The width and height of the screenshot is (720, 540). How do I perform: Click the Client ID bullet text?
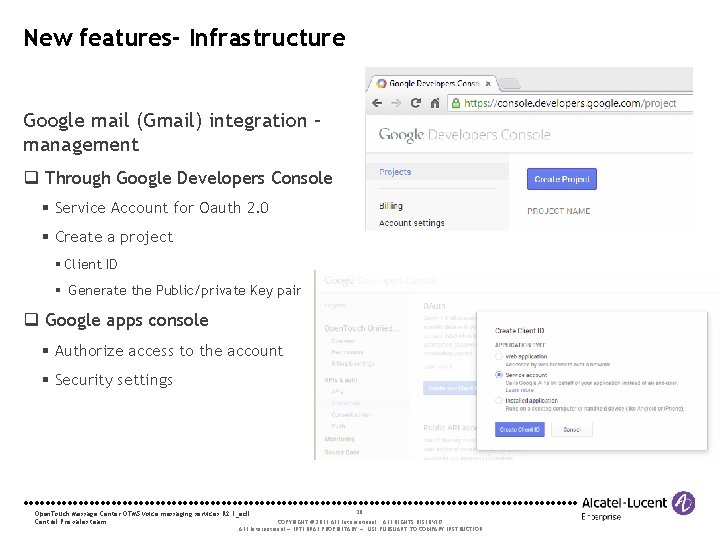click(91, 264)
